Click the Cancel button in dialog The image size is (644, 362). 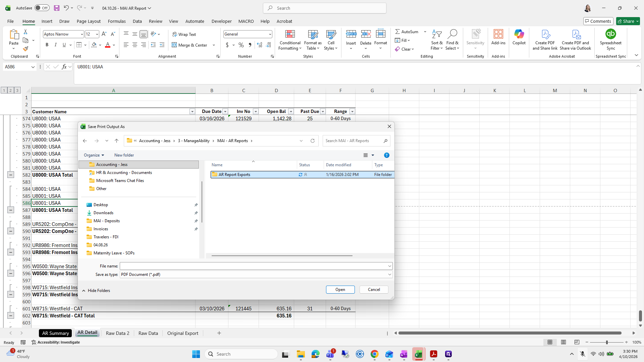(x=374, y=290)
